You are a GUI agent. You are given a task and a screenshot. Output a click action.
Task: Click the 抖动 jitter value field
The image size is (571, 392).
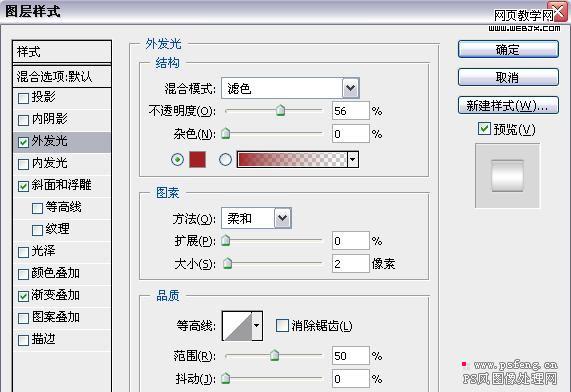tap(351, 379)
